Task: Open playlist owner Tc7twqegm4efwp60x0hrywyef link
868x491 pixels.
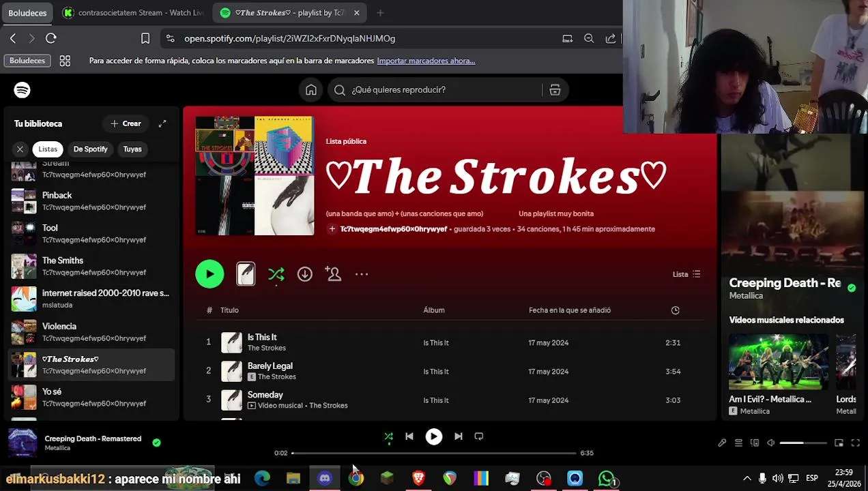Action: [394, 229]
